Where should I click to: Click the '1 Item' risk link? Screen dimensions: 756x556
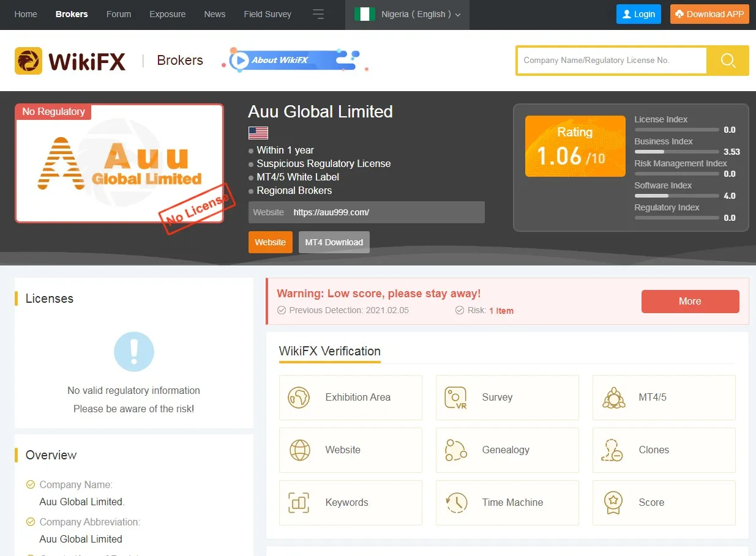501,311
